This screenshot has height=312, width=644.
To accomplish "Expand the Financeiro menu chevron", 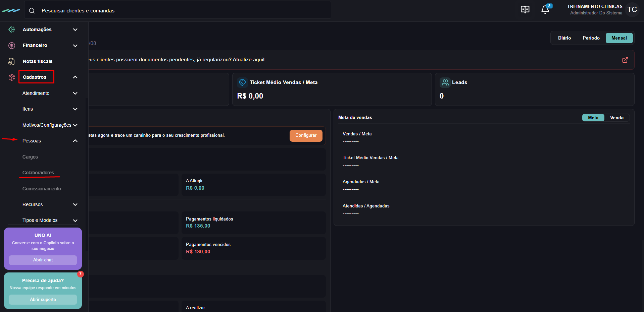I will click(75, 46).
